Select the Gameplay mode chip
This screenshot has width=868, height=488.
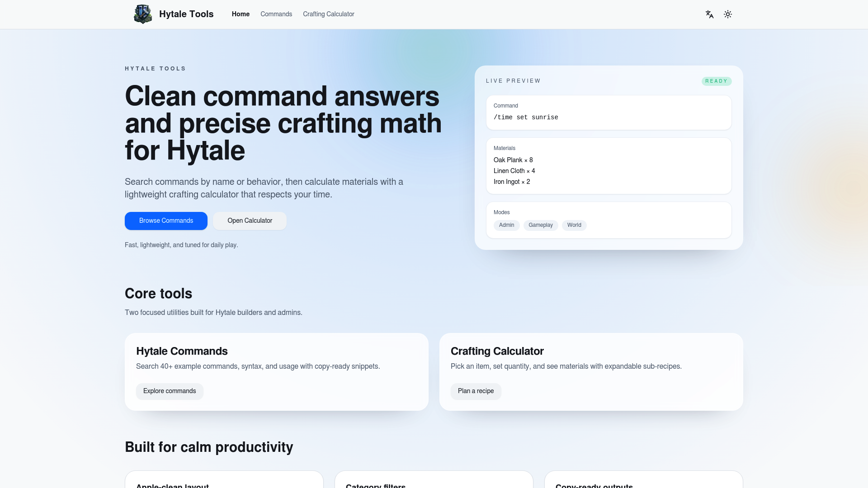pos(541,225)
